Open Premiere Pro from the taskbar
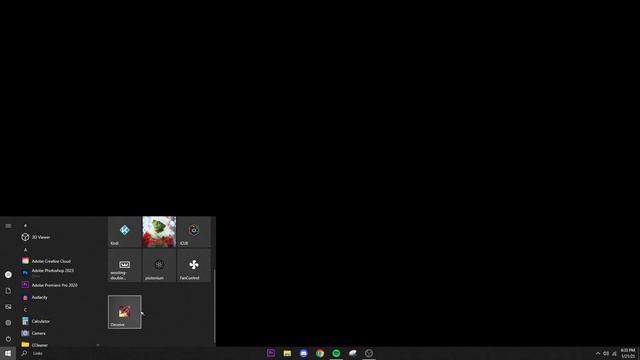This screenshot has height=360, width=640. click(271, 353)
